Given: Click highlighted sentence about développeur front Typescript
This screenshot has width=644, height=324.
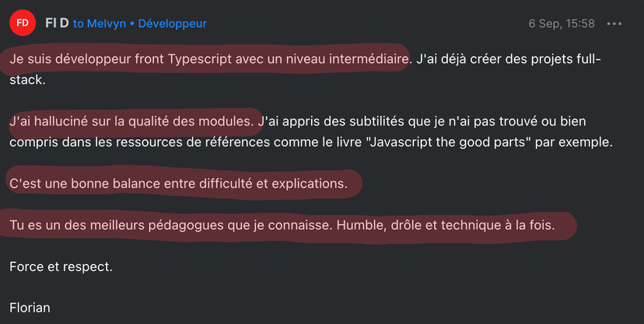Looking at the screenshot, I should pos(208,58).
